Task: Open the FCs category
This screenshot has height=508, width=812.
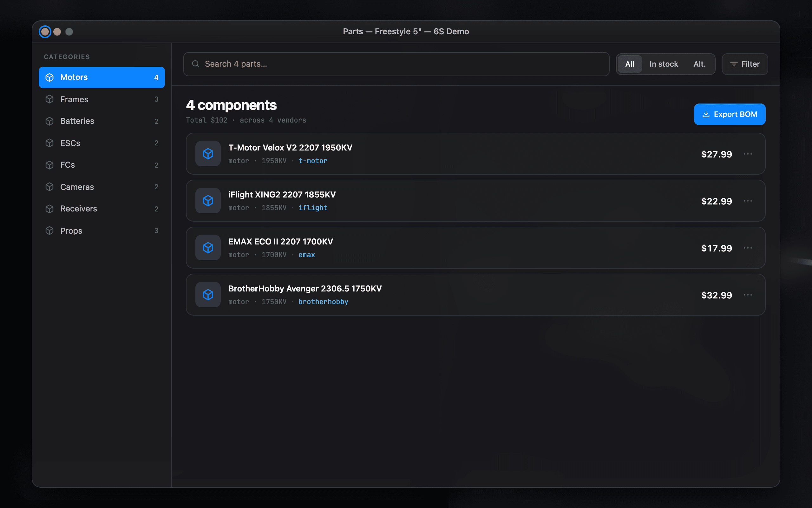Action: pos(102,165)
